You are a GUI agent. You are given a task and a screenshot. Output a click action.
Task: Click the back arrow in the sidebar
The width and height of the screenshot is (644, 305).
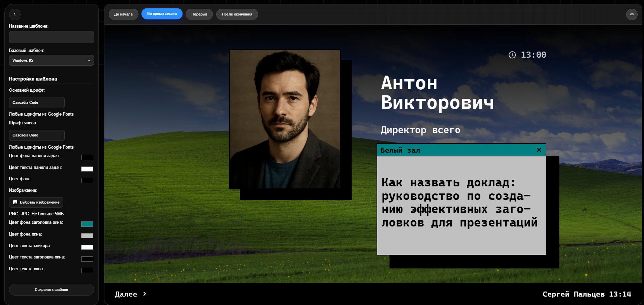[x=14, y=14]
